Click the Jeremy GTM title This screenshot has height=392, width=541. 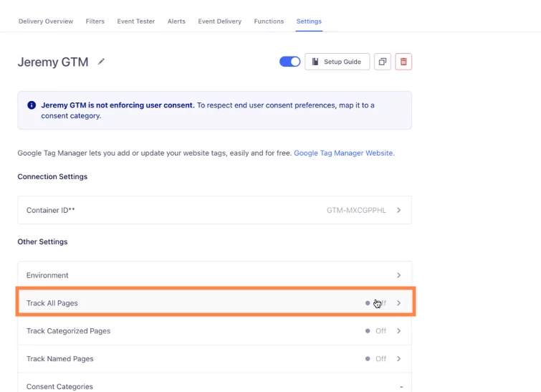pos(53,62)
